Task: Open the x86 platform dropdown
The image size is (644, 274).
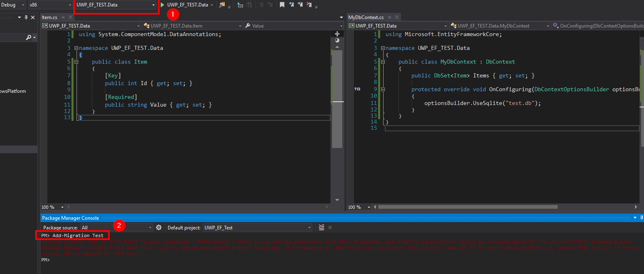Action: tap(70, 5)
